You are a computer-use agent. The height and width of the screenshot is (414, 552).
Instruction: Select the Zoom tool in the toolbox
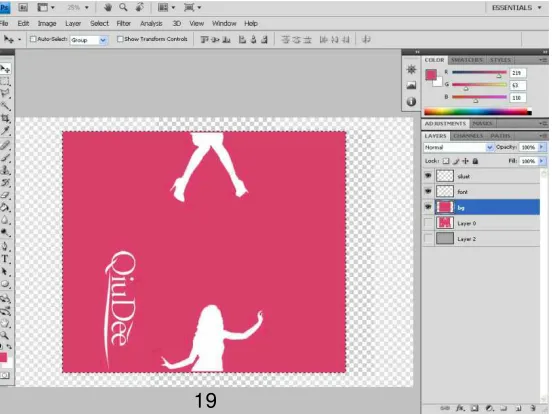pos(5,335)
